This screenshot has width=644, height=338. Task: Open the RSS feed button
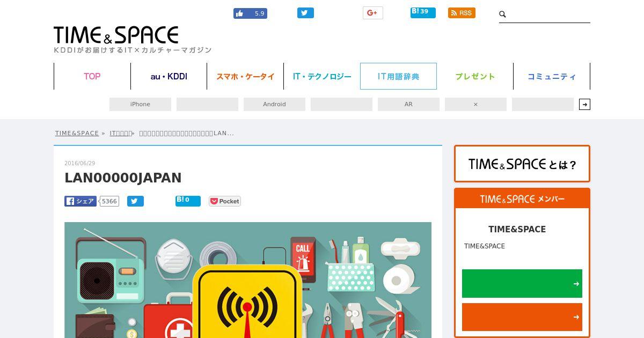pyautogui.click(x=462, y=13)
